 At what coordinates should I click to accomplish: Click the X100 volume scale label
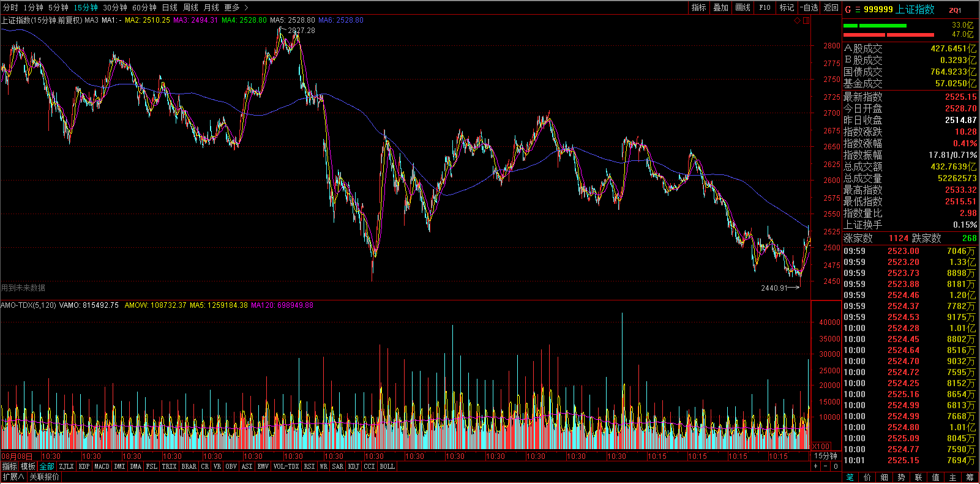coord(821,446)
